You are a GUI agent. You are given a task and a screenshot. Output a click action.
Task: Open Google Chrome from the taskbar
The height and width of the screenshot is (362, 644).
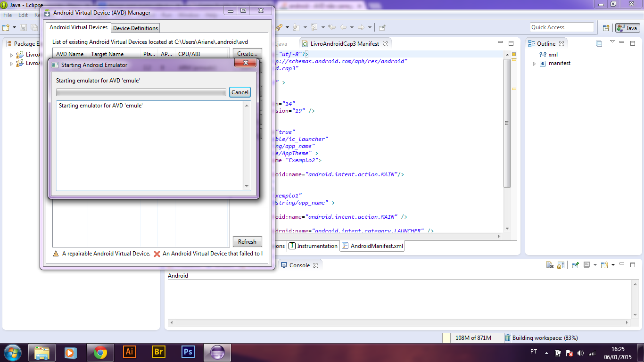pyautogui.click(x=100, y=352)
